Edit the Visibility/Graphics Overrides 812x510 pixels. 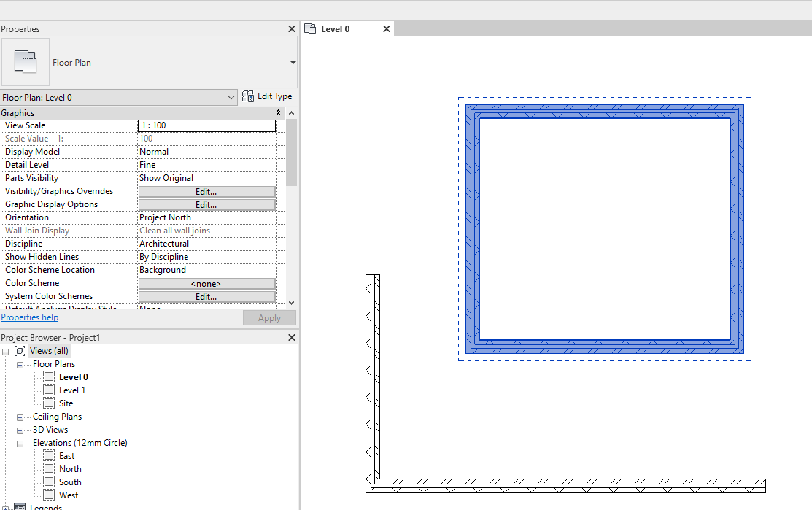[206, 190]
